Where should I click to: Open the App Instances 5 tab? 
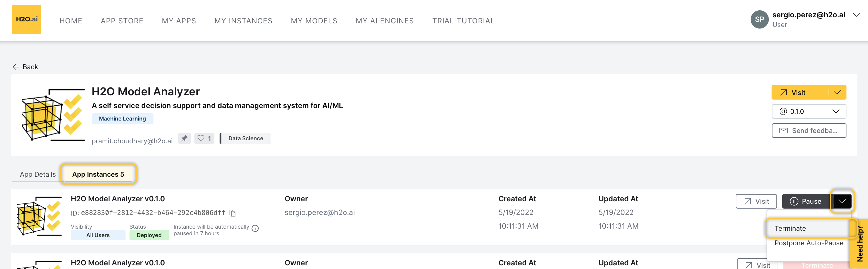coord(98,175)
